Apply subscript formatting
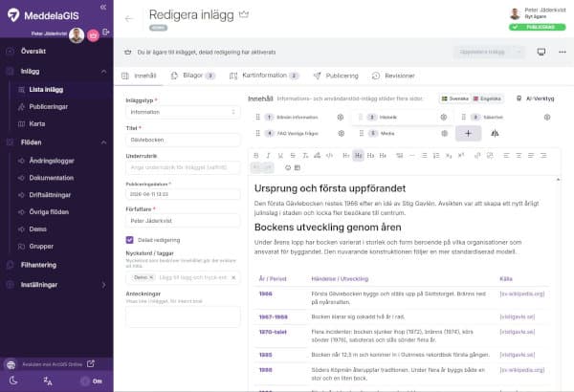The image size is (574, 392). coord(449,156)
